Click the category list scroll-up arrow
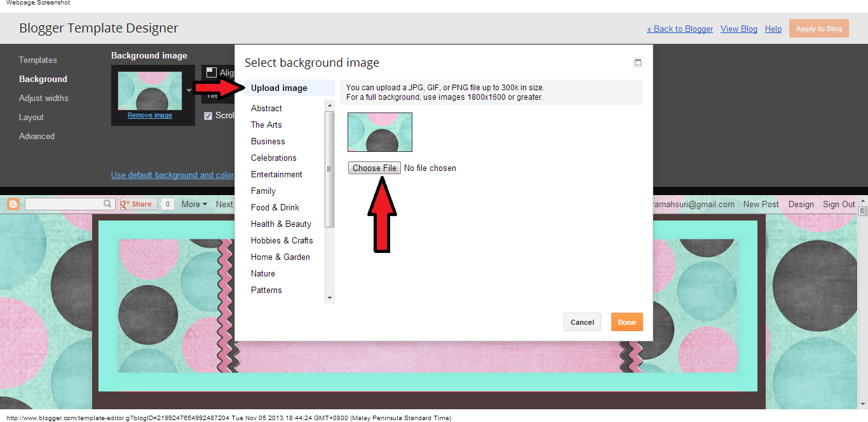The height and width of the screenshot is (422, 868). 329,105
